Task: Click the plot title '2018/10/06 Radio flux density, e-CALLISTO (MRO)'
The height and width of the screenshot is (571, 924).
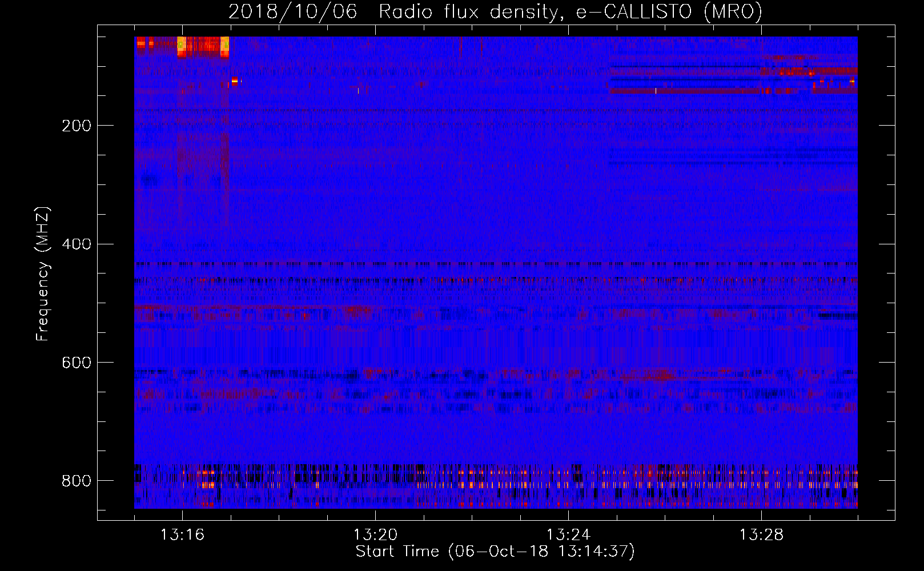Action: 495,11
